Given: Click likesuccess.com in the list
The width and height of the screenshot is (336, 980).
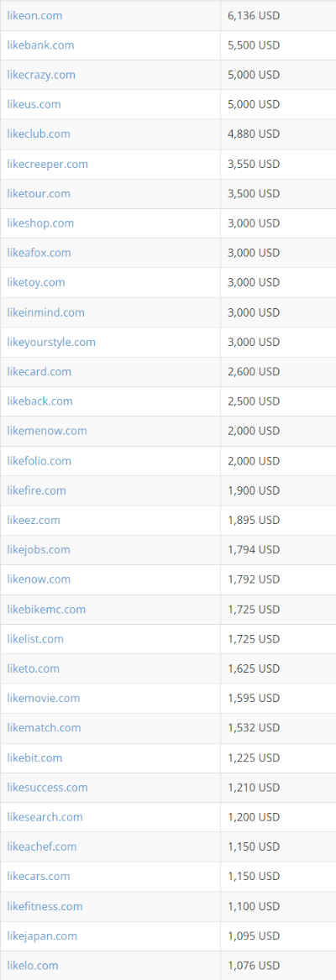Looking at the screenshot, I should [x=48, y=788].
